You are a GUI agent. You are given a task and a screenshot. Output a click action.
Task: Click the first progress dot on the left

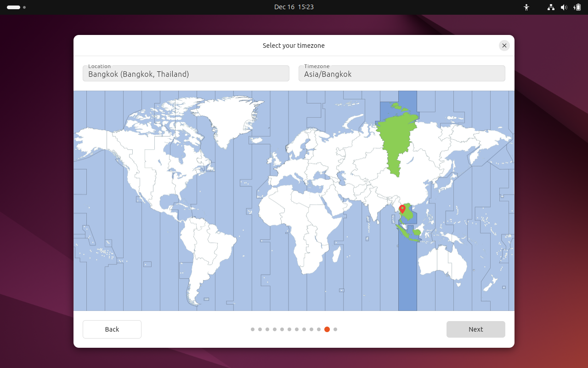(252, 329)
